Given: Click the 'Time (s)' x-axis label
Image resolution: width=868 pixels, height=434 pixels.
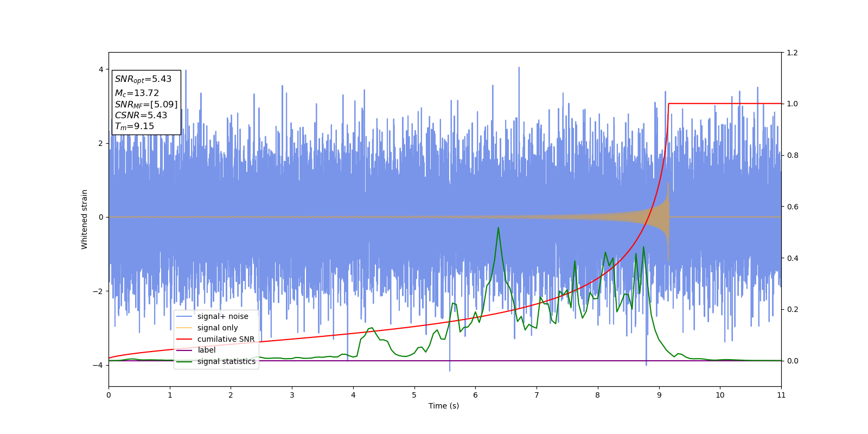Looking at the screenshot, I should (444, 406).
